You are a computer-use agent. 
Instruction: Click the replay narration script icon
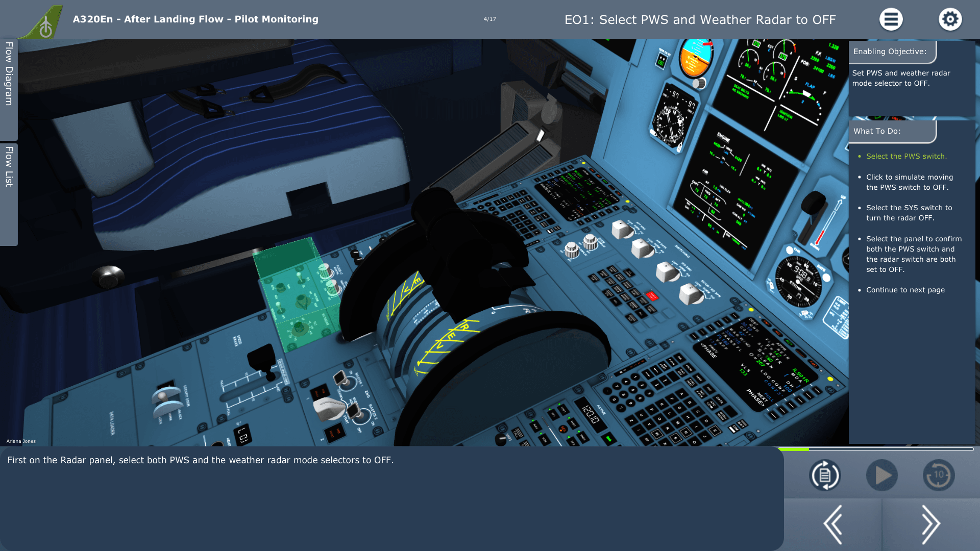click(825, 475)
